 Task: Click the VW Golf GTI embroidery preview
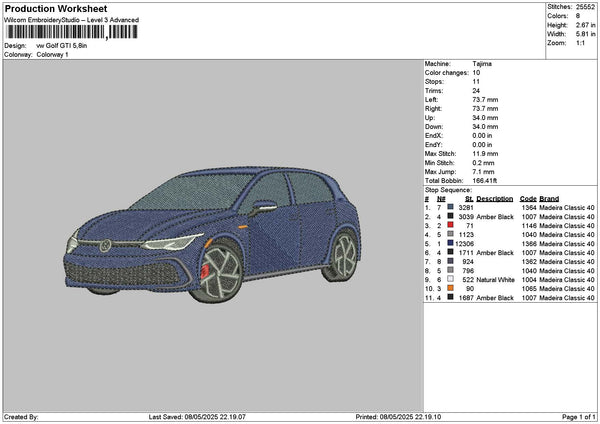212,234
